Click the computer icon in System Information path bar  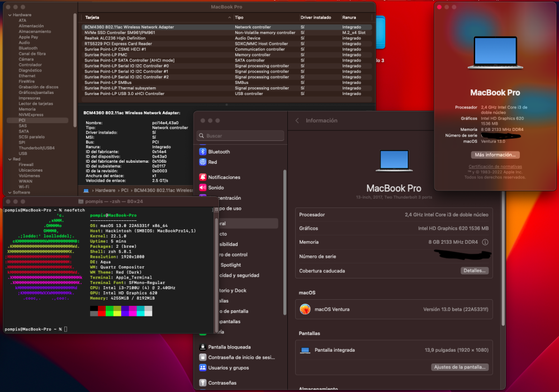(86, 191)
